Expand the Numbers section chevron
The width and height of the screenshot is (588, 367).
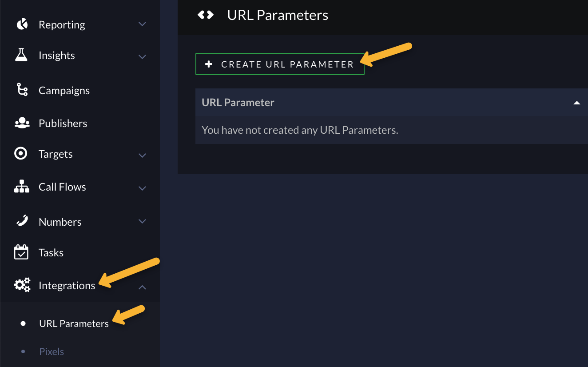point(142,221)
